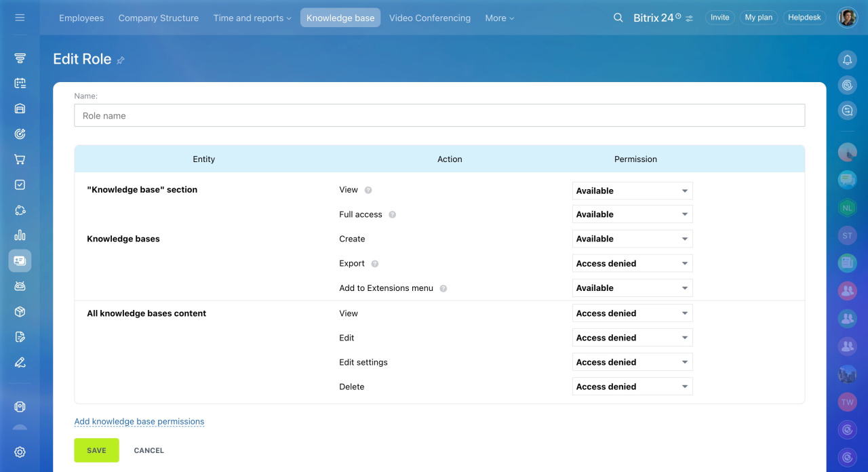Open the online store cart icon
Image resolution: width=868 pixels, height=472 pixels.
pos(20,159)
